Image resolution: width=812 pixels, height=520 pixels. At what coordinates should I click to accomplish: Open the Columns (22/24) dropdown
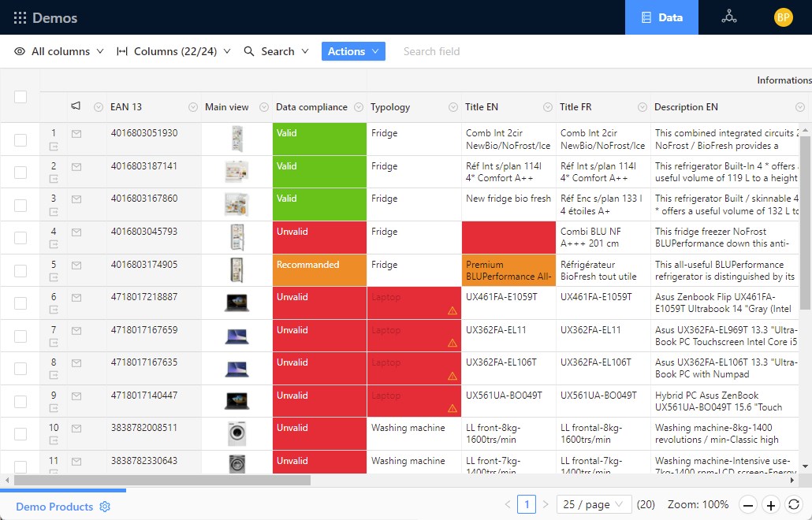(x=173, y=51)
